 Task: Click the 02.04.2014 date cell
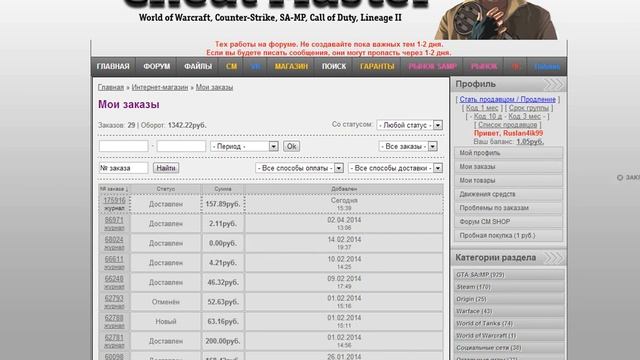(x=344, y=223)
